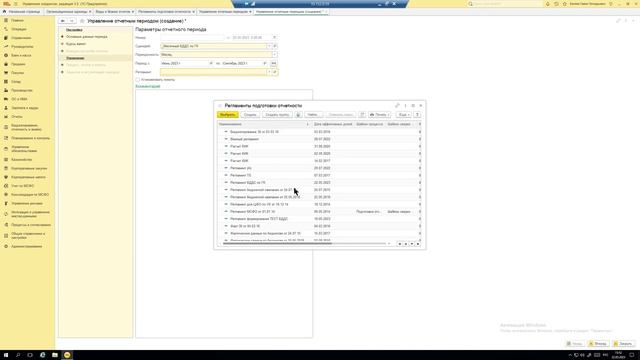Open the Edge browser from the taskbar
The height and width of the screenshot is (360, 640).
(x=42, y=355)
